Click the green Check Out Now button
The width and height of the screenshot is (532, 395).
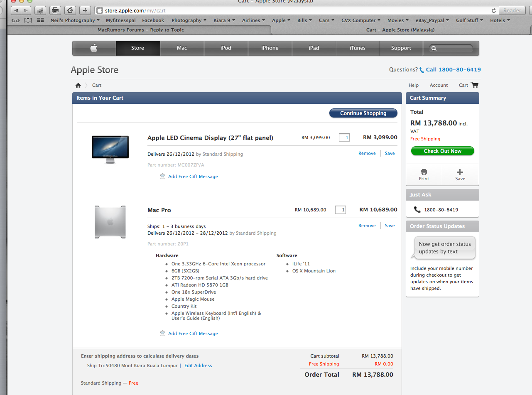click(442, 151)
